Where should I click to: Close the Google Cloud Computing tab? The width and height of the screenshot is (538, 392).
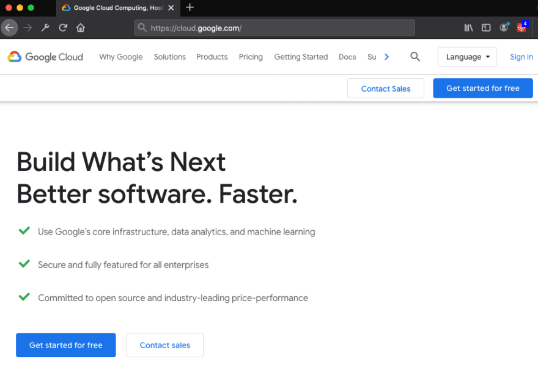pyautogui.click(x=171, y=7)
